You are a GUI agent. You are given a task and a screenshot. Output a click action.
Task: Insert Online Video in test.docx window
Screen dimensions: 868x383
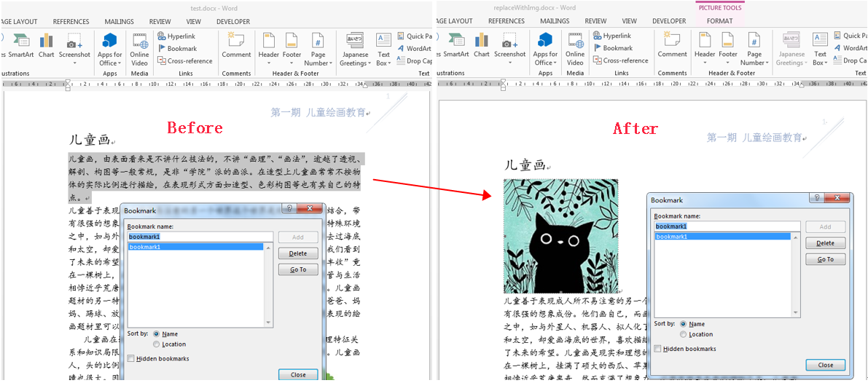click(x=139, y=50)
